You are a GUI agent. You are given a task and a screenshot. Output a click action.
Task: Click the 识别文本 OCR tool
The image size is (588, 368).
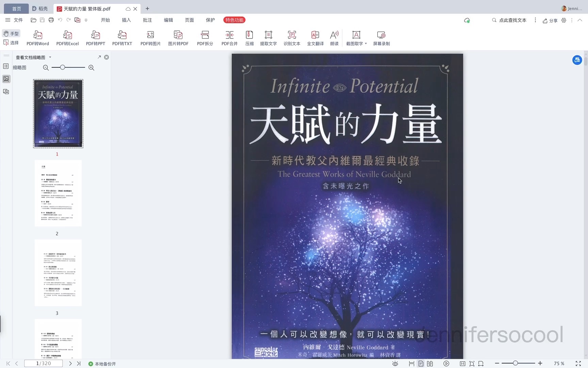click(292, 38)
